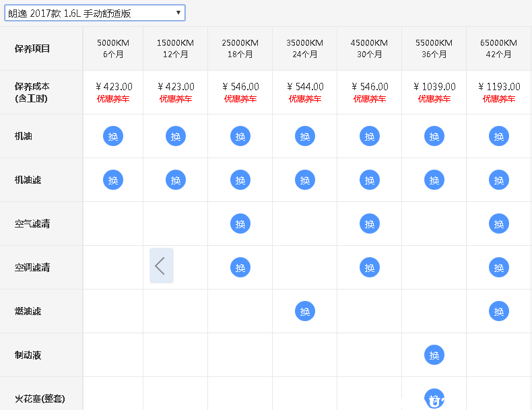
Task: Open the 朗逸 2017款 car model dropdown
Action: [x=94, y=13]
